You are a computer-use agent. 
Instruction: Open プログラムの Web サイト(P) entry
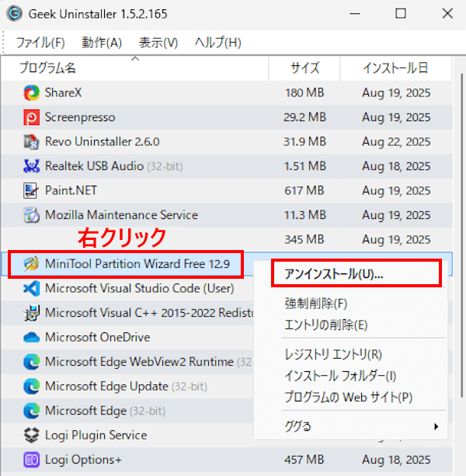[349, 398]
